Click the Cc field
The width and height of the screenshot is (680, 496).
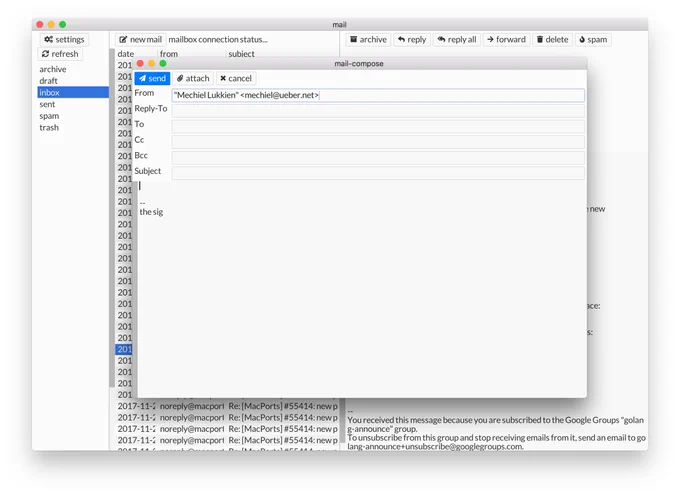point(378,142)
